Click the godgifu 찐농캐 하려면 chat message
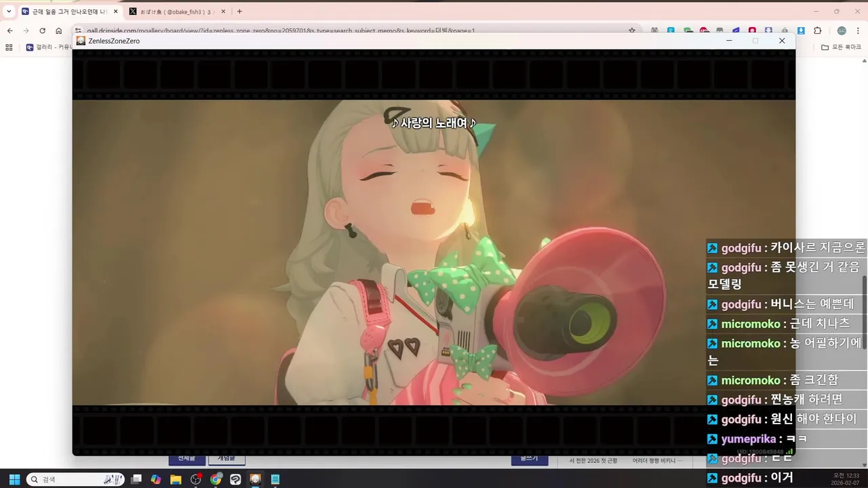 tap(786, 400)
